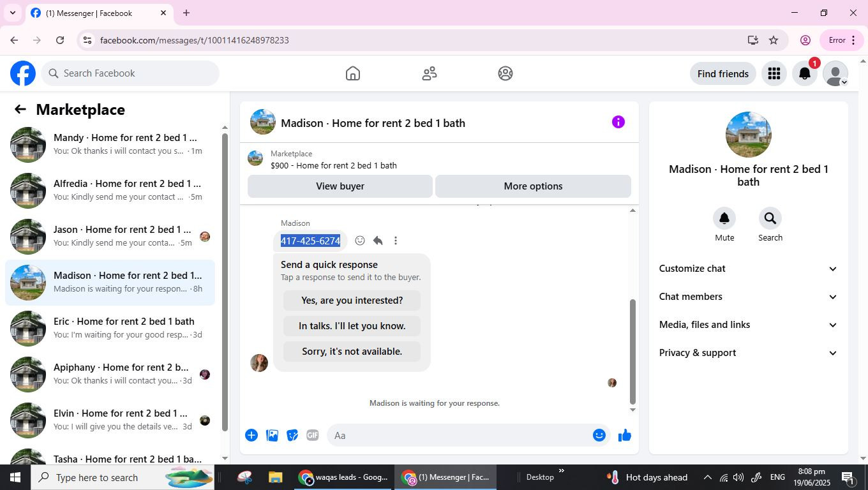Screen dimensions: 868x490
Task: Open more options for Madison's message
Action: [x=396, y=241]
